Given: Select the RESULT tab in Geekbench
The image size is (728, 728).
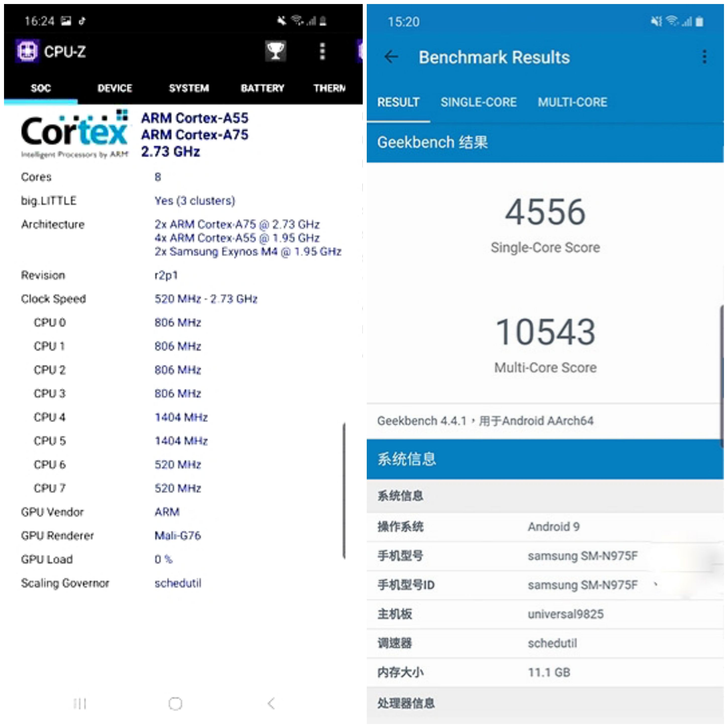Looking at the screenshot, I should (x=398, y=102).
